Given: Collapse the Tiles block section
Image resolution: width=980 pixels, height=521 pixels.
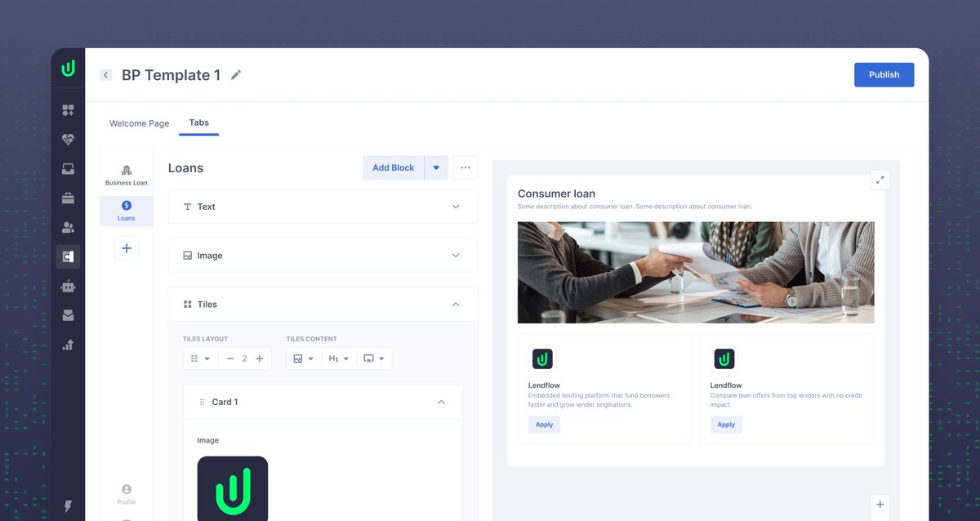Looking at the screenshot, I should coord(456,304).
